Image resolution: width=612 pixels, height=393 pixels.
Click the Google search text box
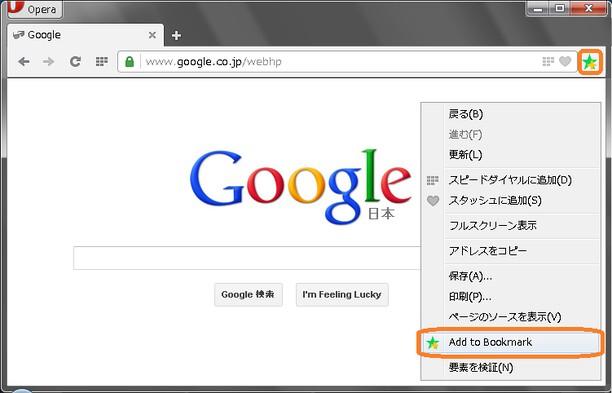[x=247, y=258]
